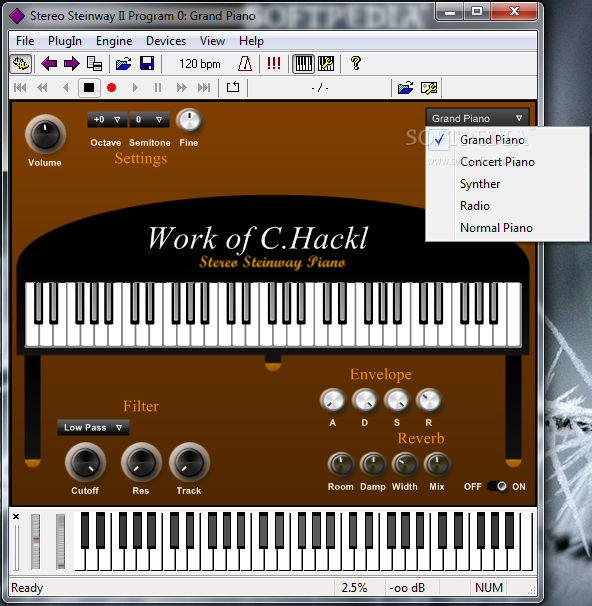This screenshot has width=592, height=606.
Task: Skip to end in transport bar
Action: coord(204,88)
